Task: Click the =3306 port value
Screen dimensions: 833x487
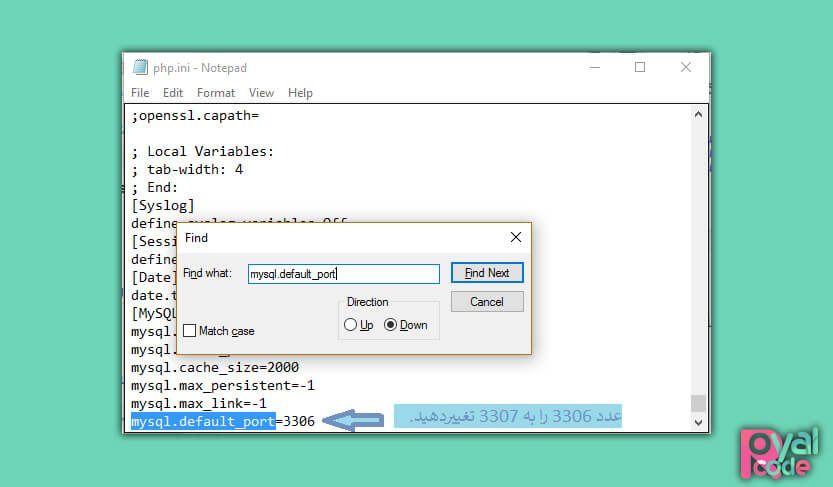Action: click(x=295, y=421)
